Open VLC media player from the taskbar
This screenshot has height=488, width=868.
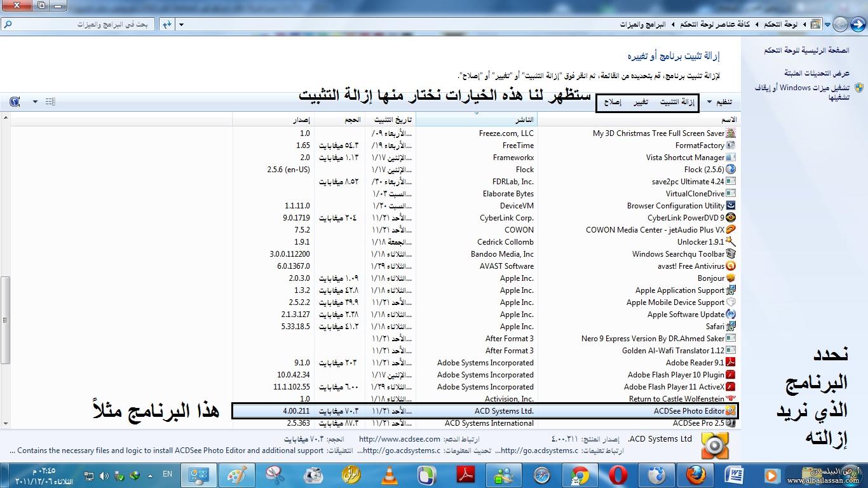[390, 475]
